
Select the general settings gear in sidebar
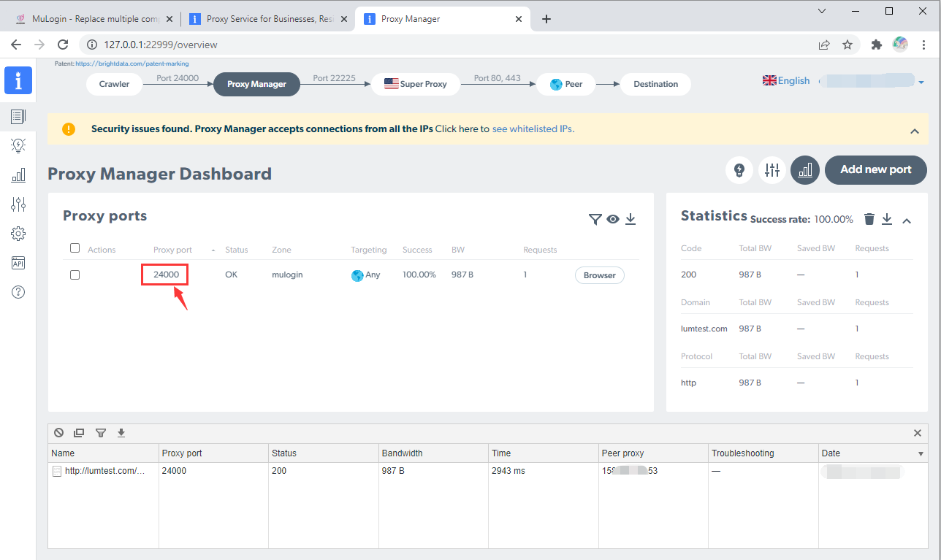18,234
